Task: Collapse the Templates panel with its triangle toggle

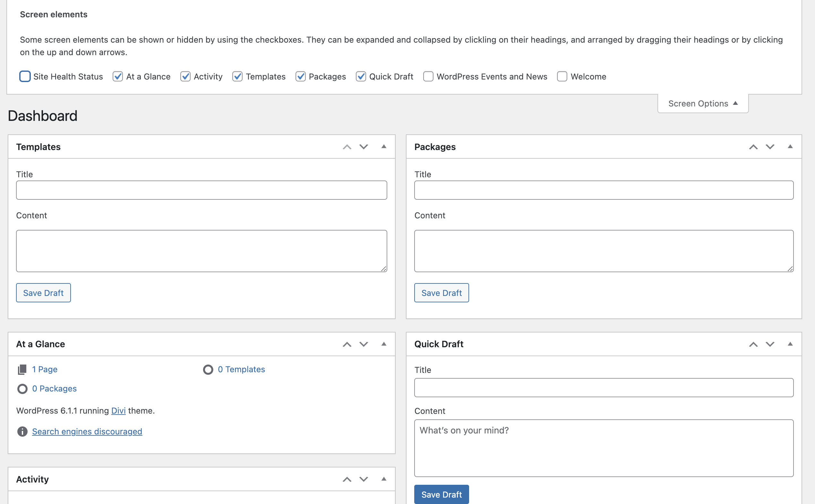Action: click(384, 147)
